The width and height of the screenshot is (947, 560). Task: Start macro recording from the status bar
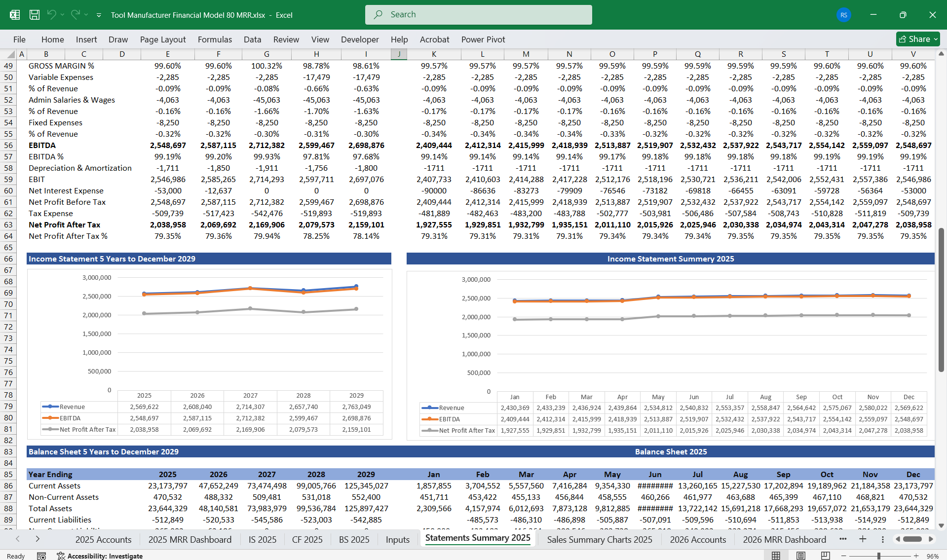coord(41,556)
